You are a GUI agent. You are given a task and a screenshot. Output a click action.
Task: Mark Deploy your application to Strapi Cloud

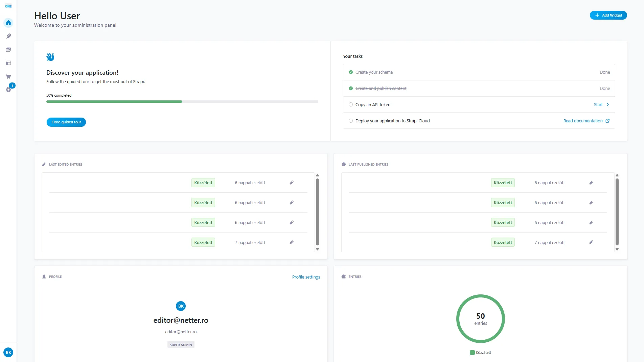pyautogui.click(x=351, y=121)
